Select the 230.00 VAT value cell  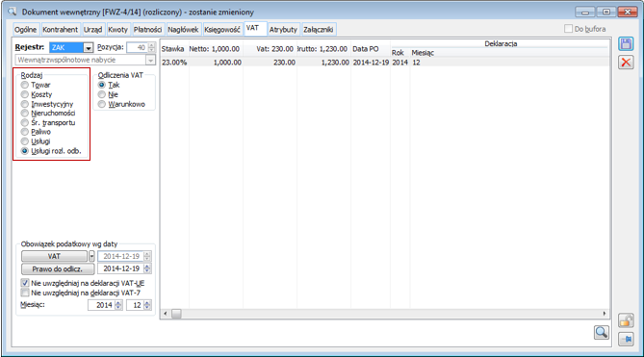pos(270,63)
